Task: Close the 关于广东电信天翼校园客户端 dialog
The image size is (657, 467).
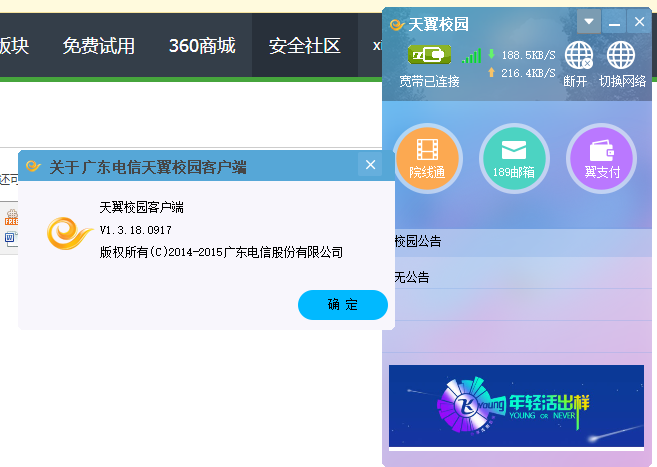Action: click(370, 165)
